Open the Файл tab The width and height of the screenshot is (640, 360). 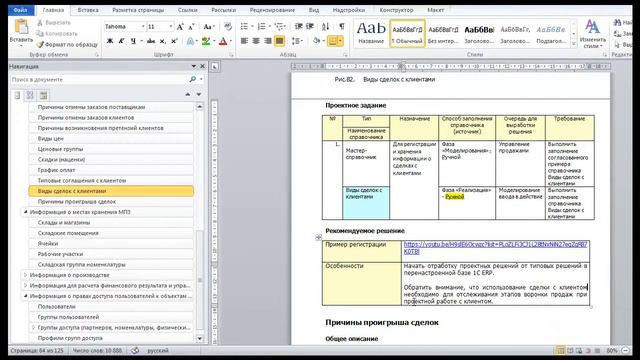pos(20,10)
